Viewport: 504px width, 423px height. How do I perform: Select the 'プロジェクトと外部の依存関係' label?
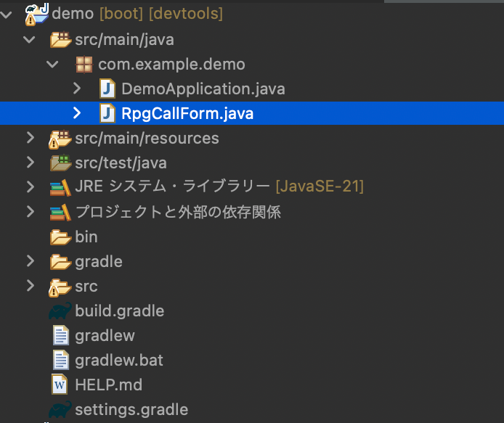(x=178, y=212)
